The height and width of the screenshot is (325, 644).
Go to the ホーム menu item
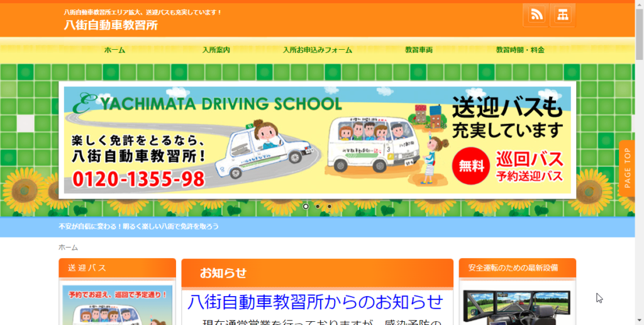[114, 50]
